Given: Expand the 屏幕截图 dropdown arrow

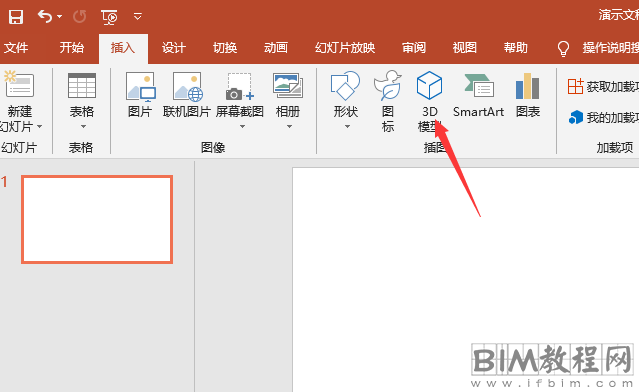Looking at the screenshot, I should click(242, 127).
